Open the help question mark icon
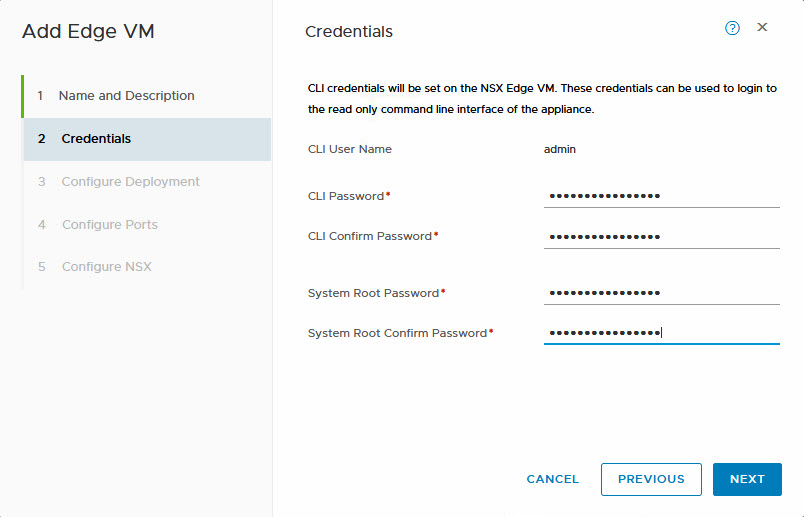Screen dimensions: 804x517 (x=732, y=28)
